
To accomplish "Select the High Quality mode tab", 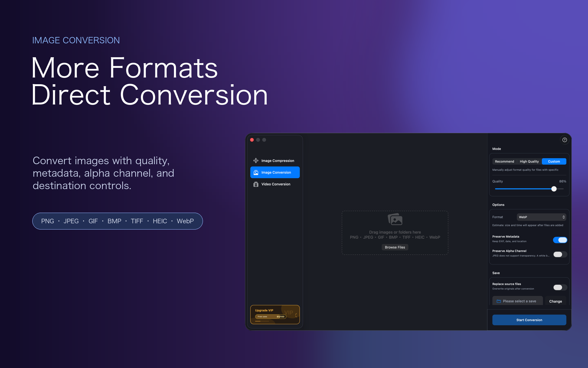I will pyautogui.click(x=529, y=161).
